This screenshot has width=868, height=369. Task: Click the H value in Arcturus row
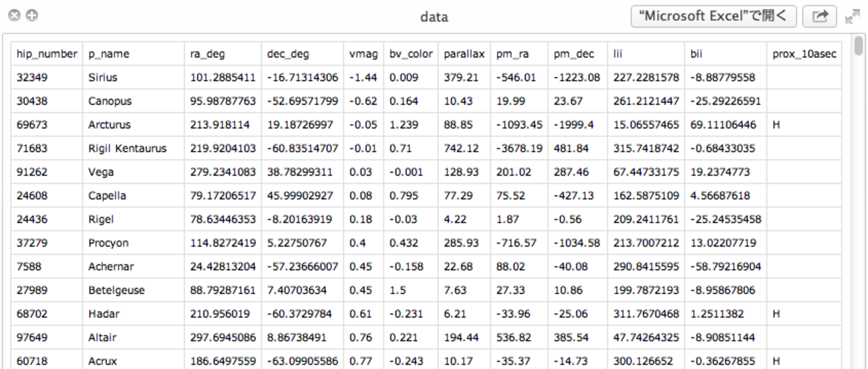776,125
